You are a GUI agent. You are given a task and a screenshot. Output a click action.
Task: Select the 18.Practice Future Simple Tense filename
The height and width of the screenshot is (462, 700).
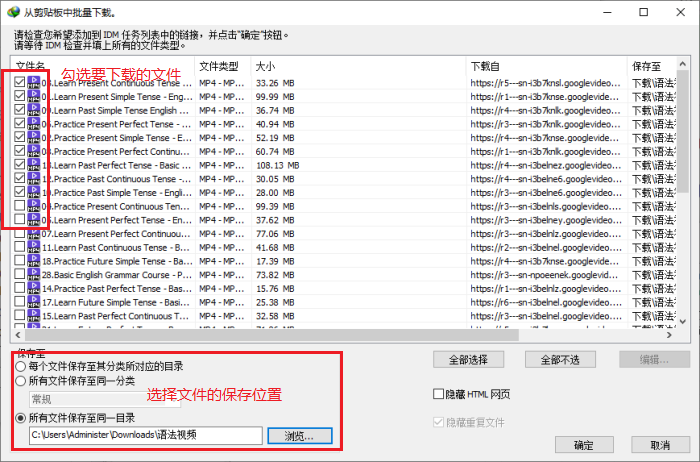[x=117, y=261]
